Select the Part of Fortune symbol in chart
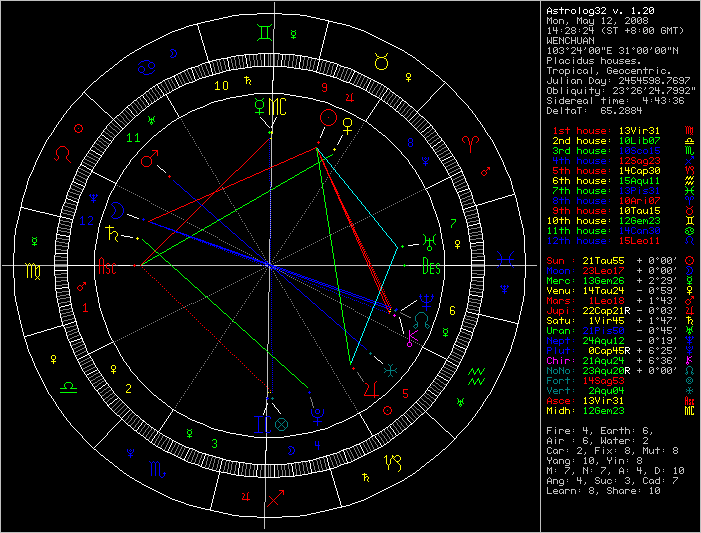The width and height of the screenshot is (701, 533). click(282, 424)
